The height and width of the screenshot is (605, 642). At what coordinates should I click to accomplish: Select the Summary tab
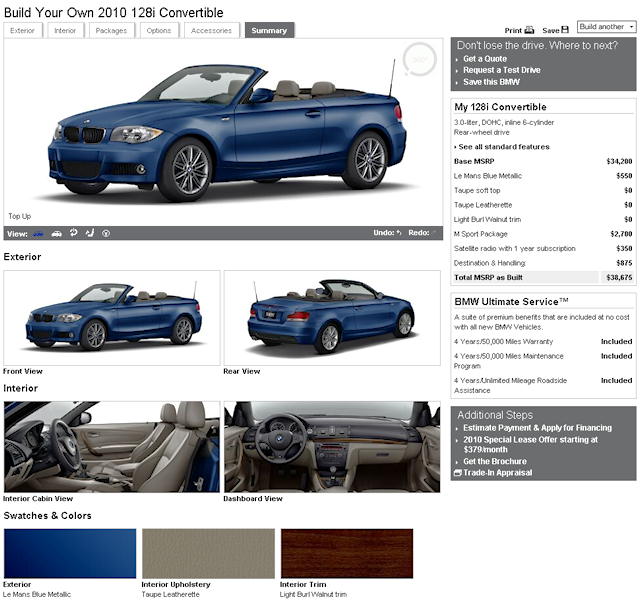pos(269,30)
